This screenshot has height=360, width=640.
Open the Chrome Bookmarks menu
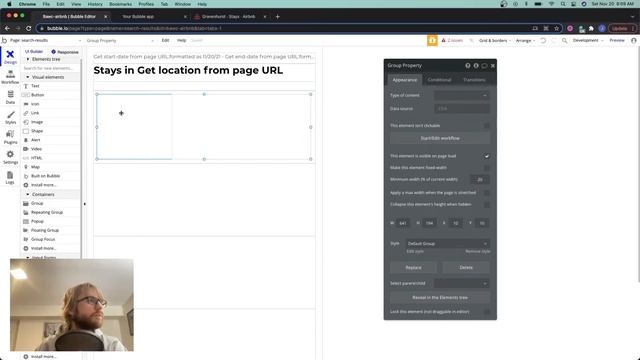click(x=120, y=4)
